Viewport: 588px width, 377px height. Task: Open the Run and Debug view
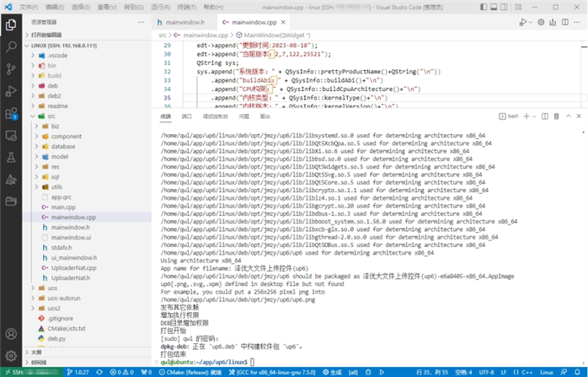point(11,89)
